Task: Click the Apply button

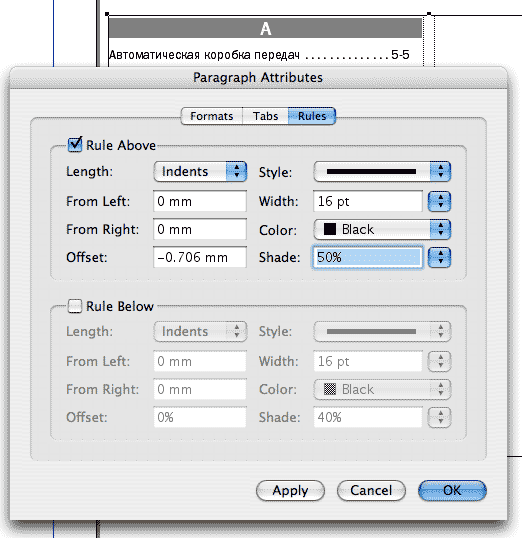Action: [290, 490]
